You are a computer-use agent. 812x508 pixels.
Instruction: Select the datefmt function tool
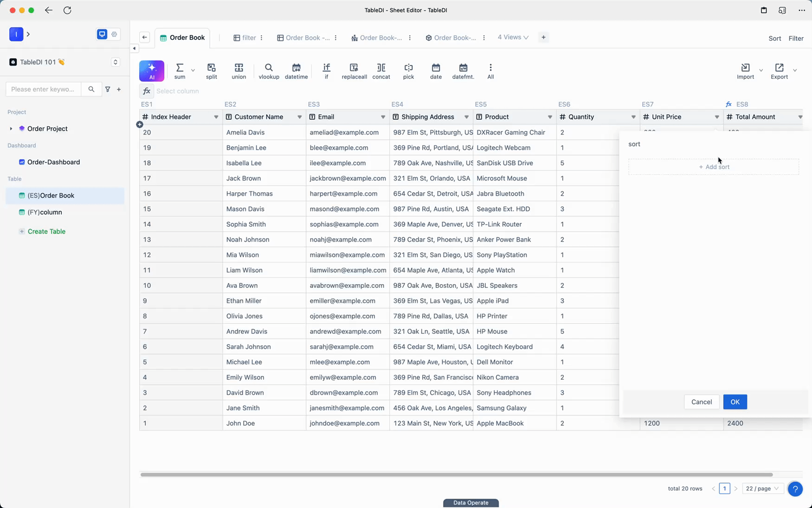(x=463, y=71)
